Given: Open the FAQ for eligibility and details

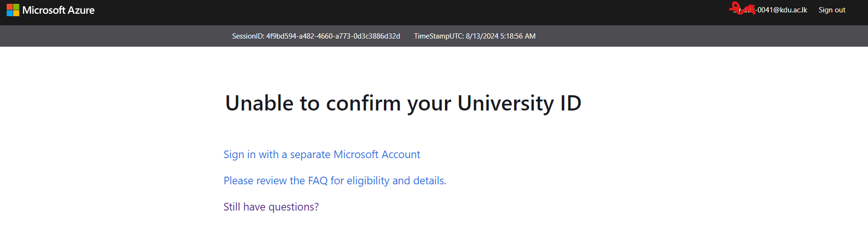Looking at the screenshot, I should click(x=335, y=181).
